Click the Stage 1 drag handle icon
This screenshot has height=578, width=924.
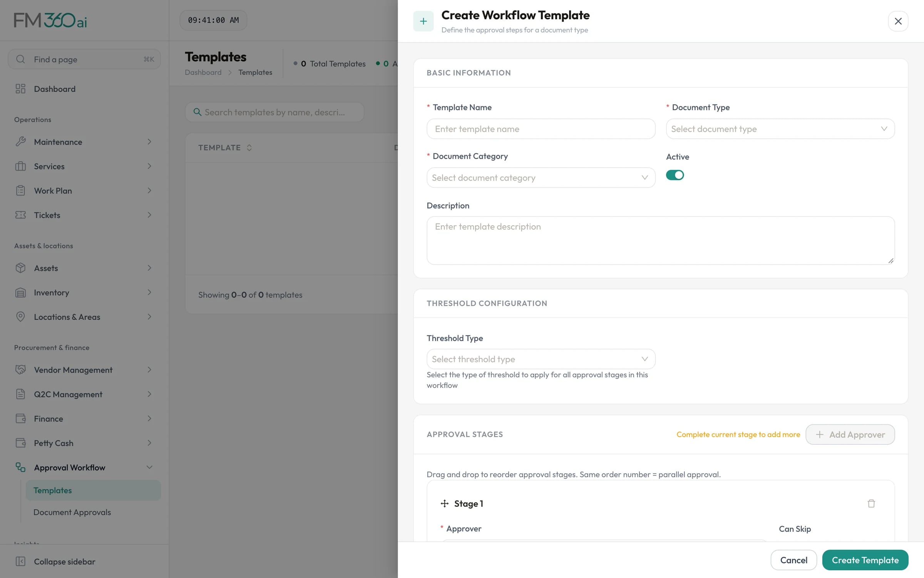tap(445, 503)
